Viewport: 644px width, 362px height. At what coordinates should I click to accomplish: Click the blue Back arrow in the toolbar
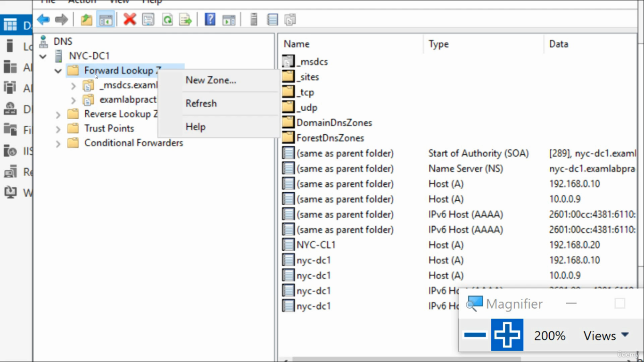click(x=43, y=20)
